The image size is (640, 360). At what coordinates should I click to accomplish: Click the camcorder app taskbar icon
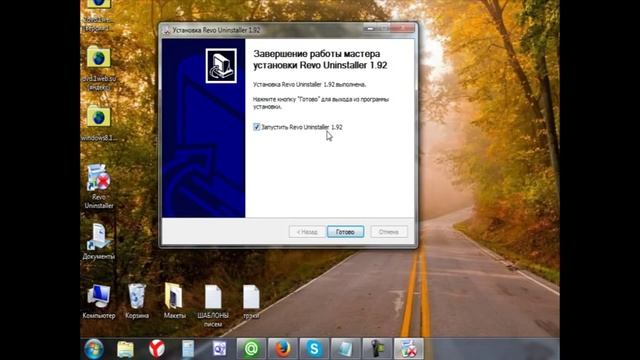click(x=377, y=349)
